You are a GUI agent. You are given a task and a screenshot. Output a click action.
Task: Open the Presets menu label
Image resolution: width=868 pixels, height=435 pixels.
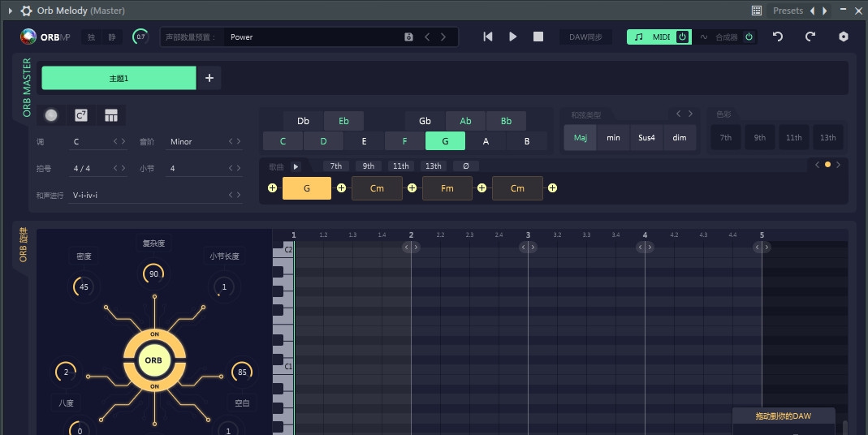coord(788,11)
